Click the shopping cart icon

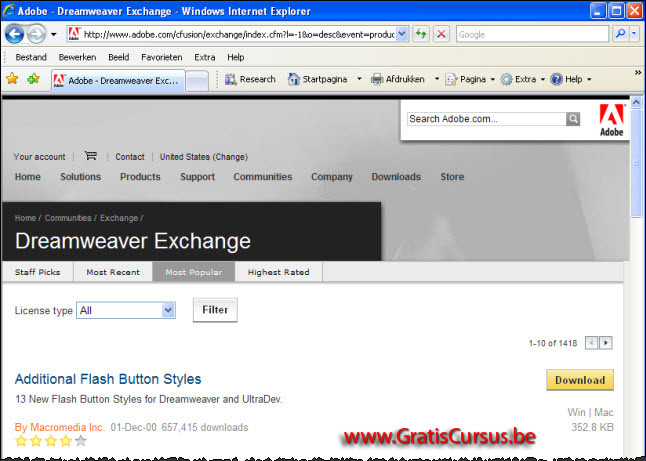[91, 155]
